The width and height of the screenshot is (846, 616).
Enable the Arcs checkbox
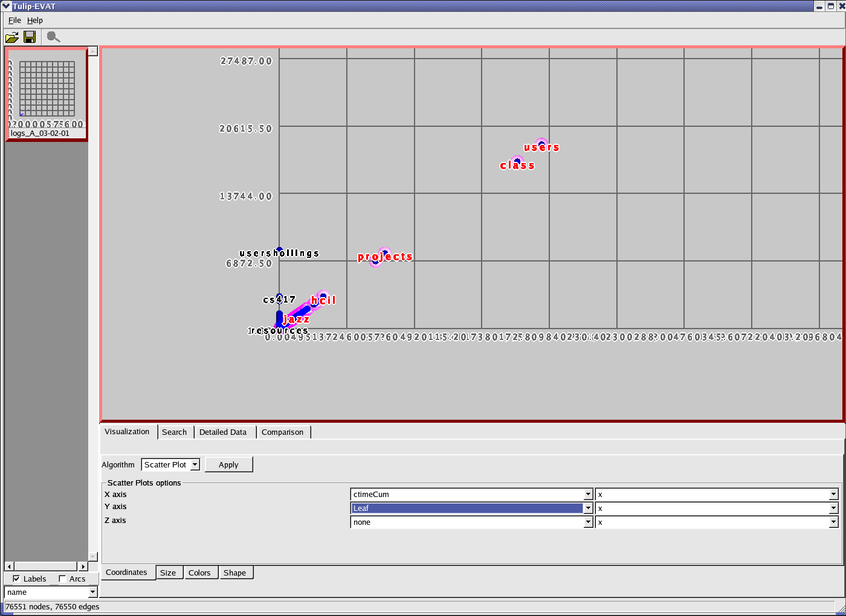click(62, 579)
